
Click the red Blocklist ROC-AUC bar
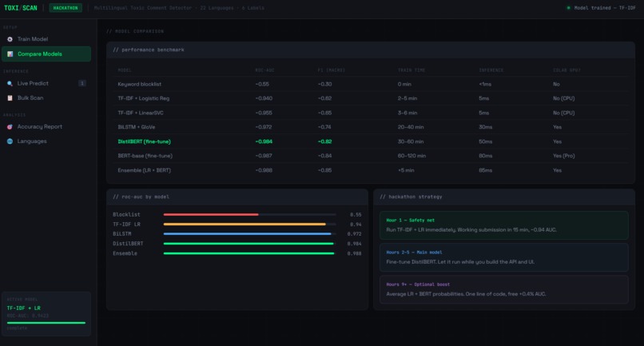pyautogui.click(x=211, y=214)
